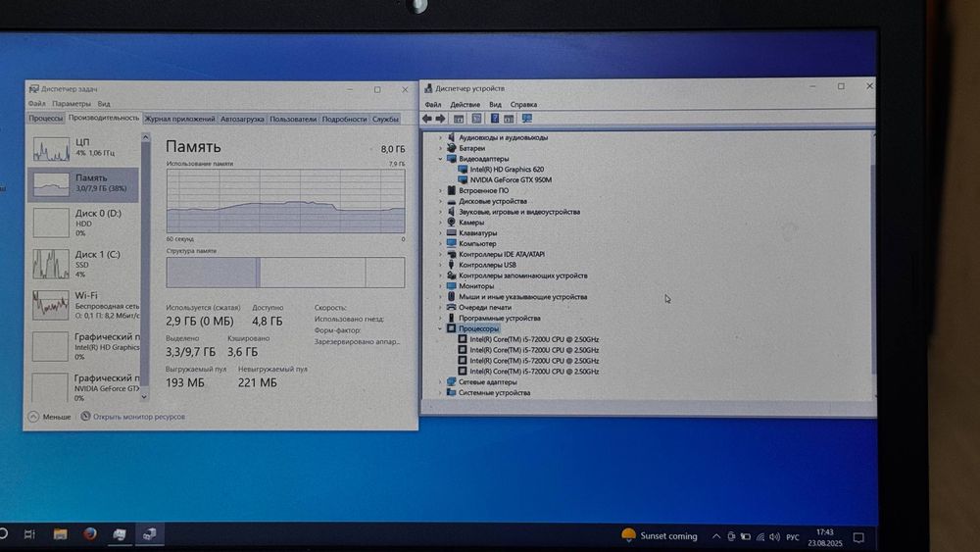The image size is (980, 552).
Task: Select Диск 0 (D:) HDD item
Action: point(83,223)
